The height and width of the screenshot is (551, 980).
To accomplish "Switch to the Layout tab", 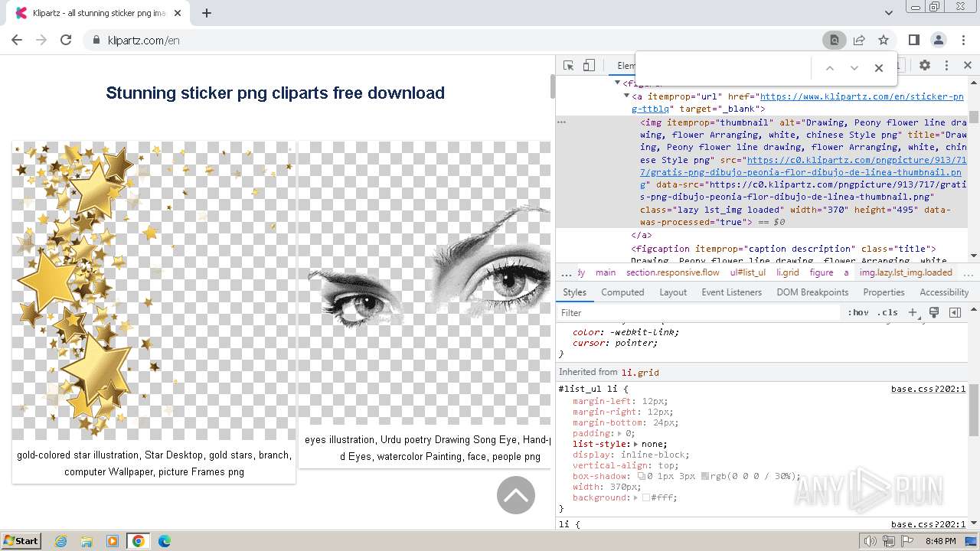I will click(x=673, y=292).
